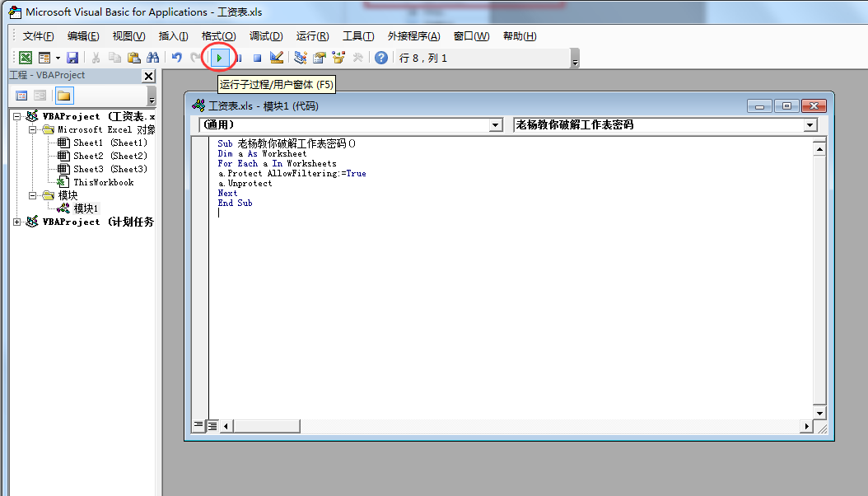868x496 pixels.
Task: Click the End Sub code line
Action: click(x=235, y=204)
